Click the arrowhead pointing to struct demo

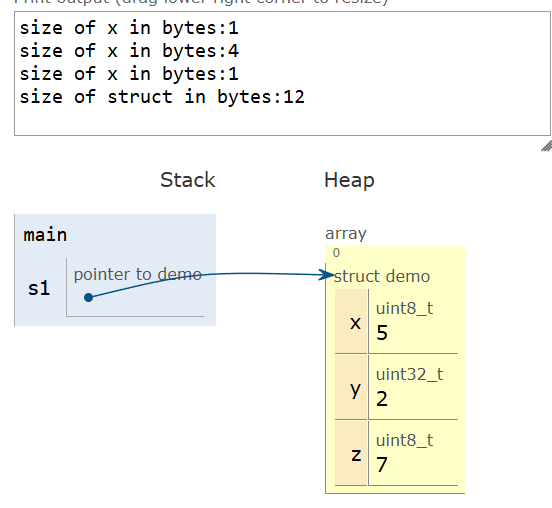click(x=326, y=275)
